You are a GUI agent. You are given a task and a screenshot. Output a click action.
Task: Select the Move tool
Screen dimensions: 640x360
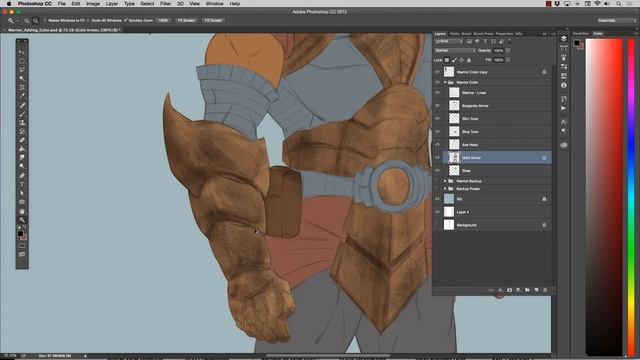pyautogui.click(x=22, y=52)
